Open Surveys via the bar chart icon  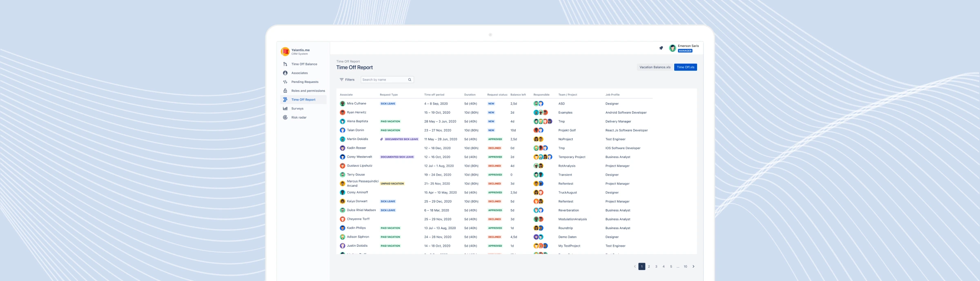tap(285, 109)
